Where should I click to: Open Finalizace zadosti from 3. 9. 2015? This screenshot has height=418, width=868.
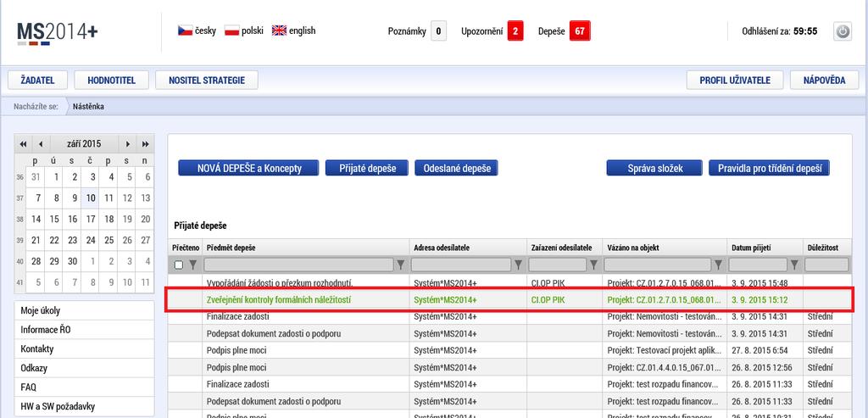tap(238, 317)
